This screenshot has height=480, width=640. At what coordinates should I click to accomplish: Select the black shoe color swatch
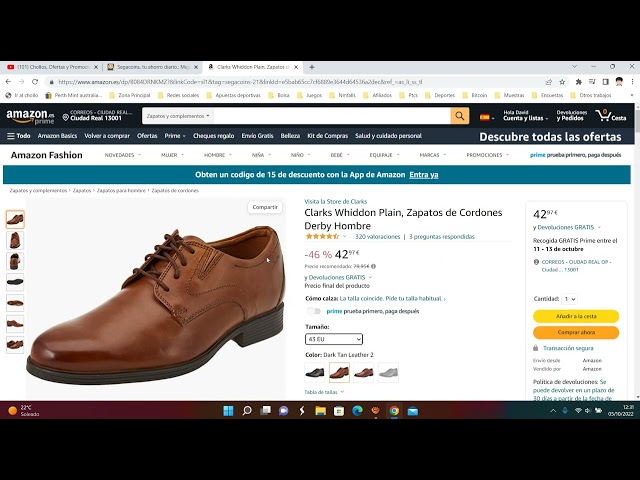315,372
